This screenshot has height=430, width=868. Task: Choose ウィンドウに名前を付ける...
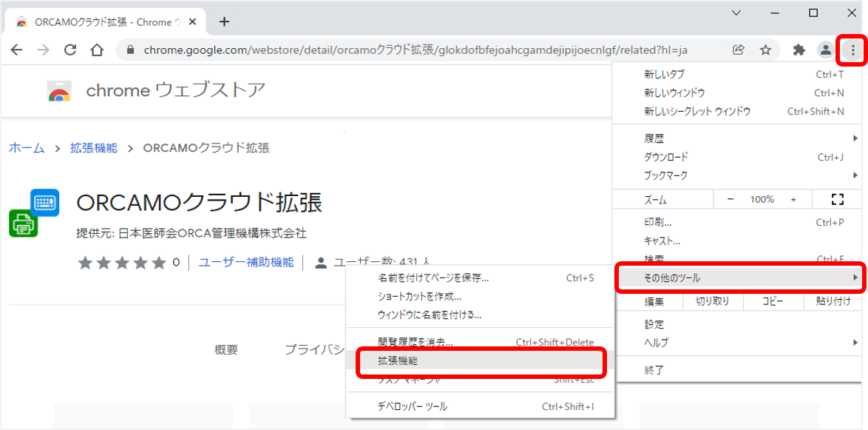[479, 315]
